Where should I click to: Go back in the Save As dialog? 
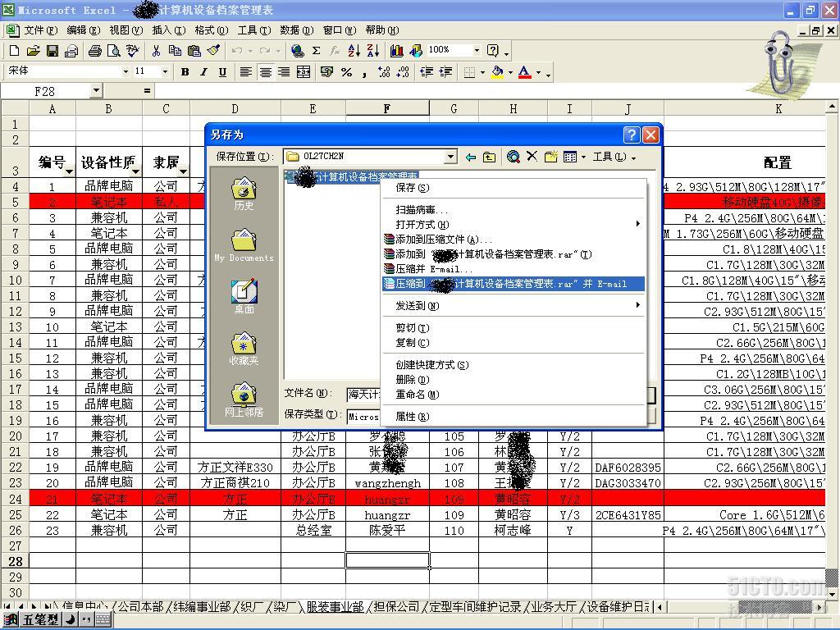[x=470, y=157]
